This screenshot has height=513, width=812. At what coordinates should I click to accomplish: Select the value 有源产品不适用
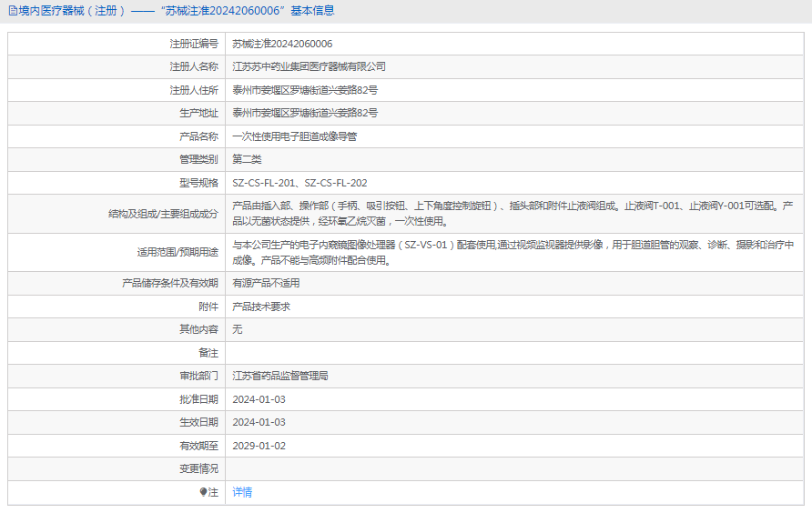(x=266, y=283)
